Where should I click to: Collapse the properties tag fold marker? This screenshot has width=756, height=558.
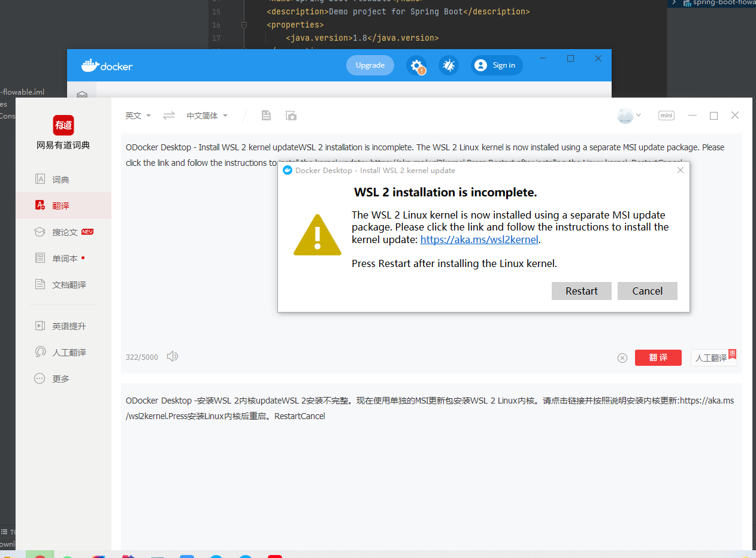tap(244, 25)
